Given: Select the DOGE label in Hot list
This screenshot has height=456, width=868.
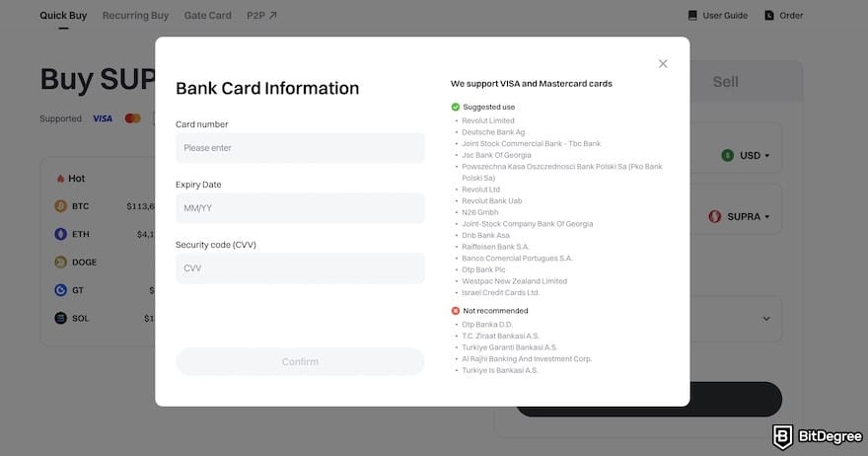Looking at the screenshot, I should [84, 263].
